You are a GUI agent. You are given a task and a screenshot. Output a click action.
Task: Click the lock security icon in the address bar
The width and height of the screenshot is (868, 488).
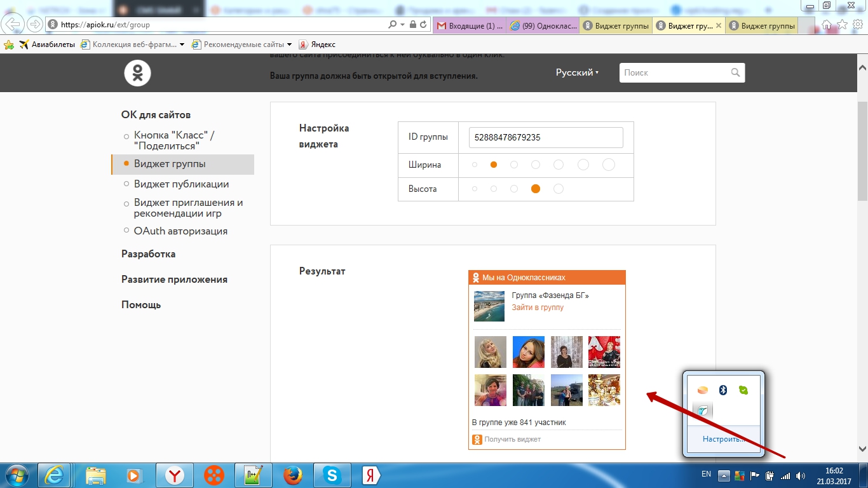click(413, 25)
